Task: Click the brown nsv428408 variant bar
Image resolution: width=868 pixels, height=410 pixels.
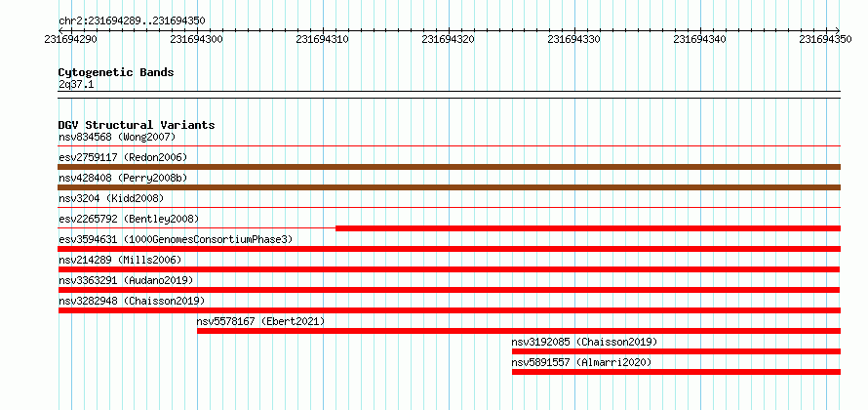Action: coord(449,187)
